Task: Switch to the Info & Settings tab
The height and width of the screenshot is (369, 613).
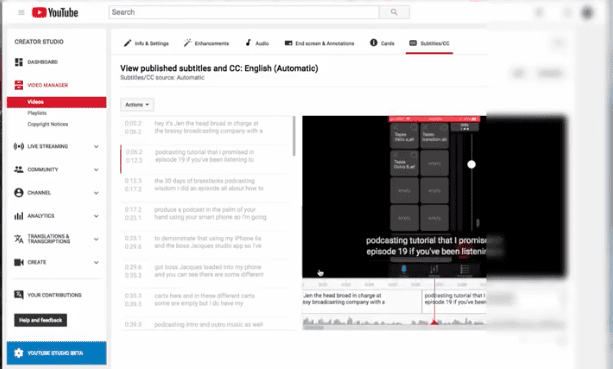Action: [146, 43]
